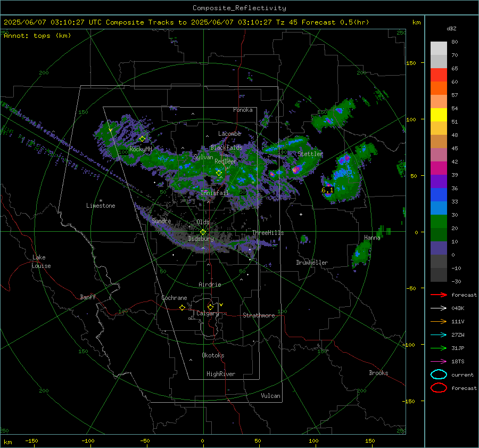Click the cyan current ellipse icon
479x448 pixels.
click(439, 374)
